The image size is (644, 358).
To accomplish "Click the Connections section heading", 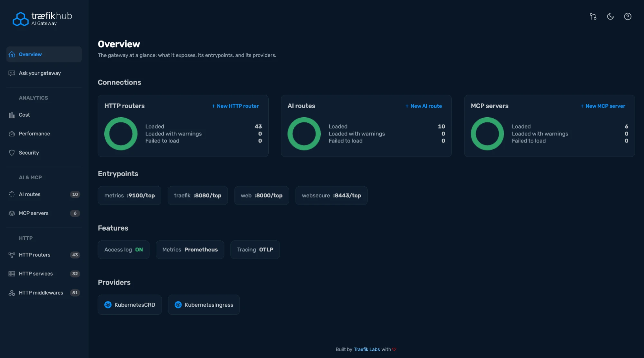I will click(119, 82).
